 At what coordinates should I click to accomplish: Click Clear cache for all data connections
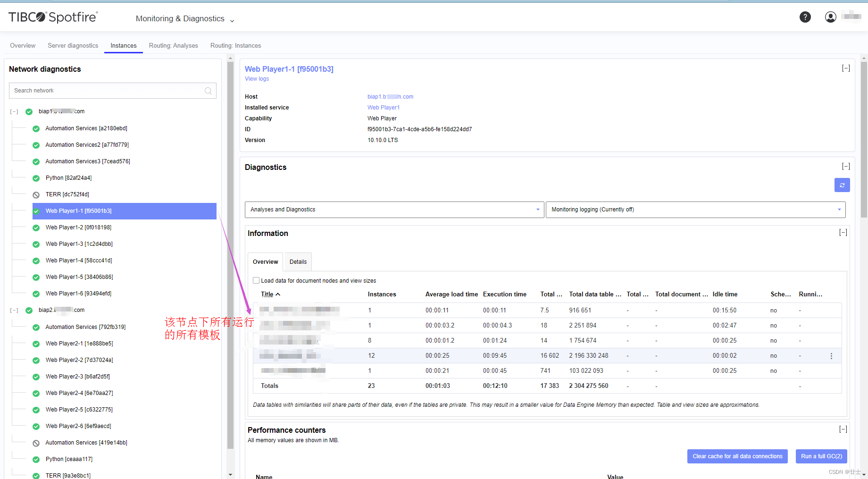coord(737,456)
